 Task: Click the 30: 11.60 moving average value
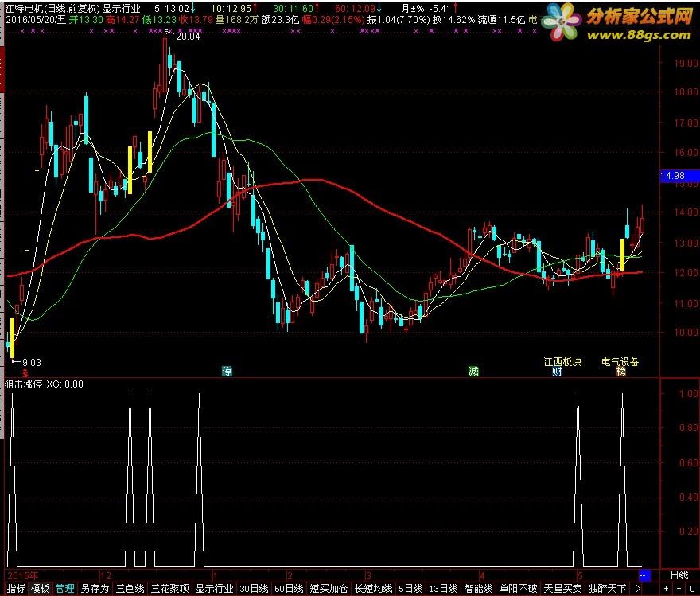pos(297,8)
